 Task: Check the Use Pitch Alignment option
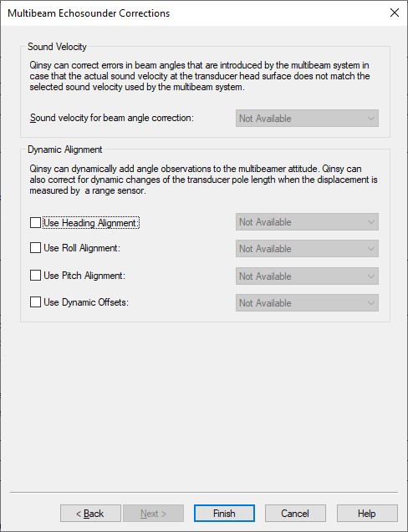[35, 275]
